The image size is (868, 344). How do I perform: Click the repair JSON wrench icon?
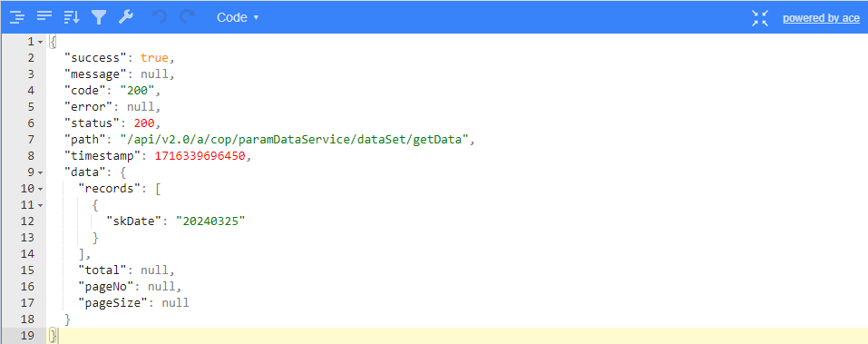[x=126, y=17]
